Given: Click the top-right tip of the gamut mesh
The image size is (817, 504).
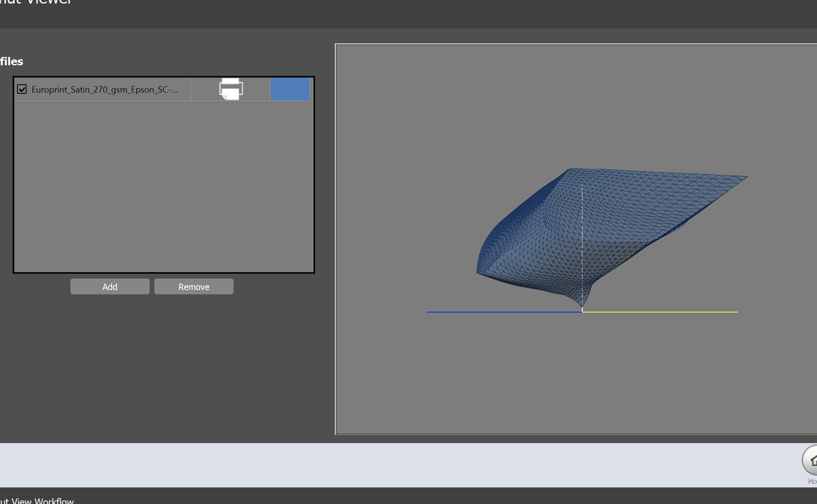Looking at the screenshot, I should 743,178.
